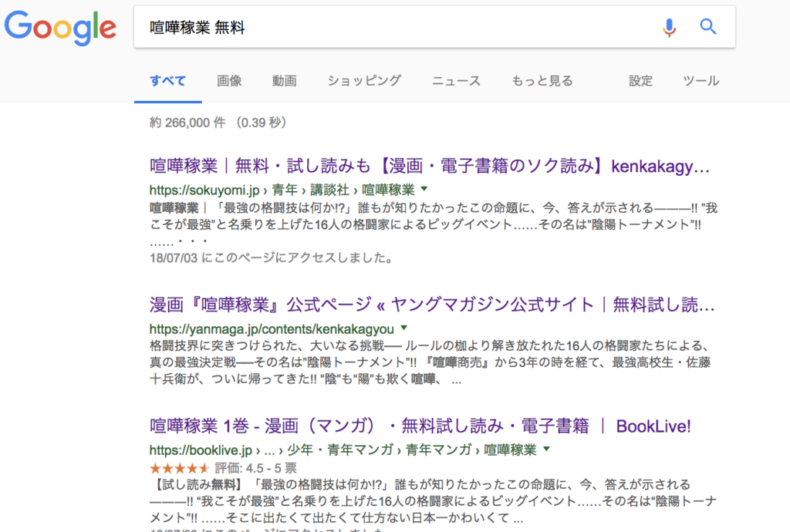
Task: Start voice search with microphone icon
Action: click(669, 27)
